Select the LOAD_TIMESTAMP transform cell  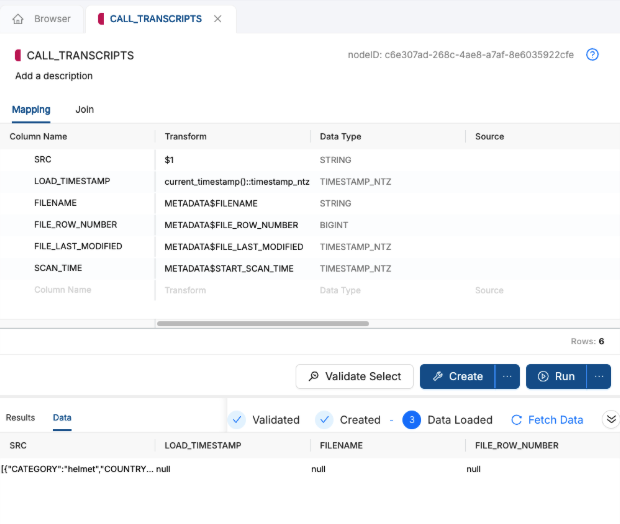click(x=236, y=182)
